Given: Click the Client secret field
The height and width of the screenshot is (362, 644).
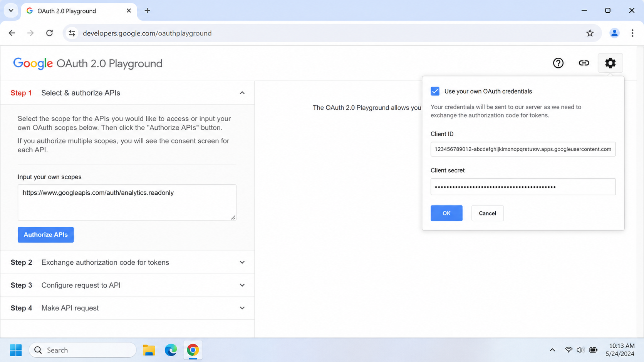Looking at the screenshot, I should tap(523, 187).
